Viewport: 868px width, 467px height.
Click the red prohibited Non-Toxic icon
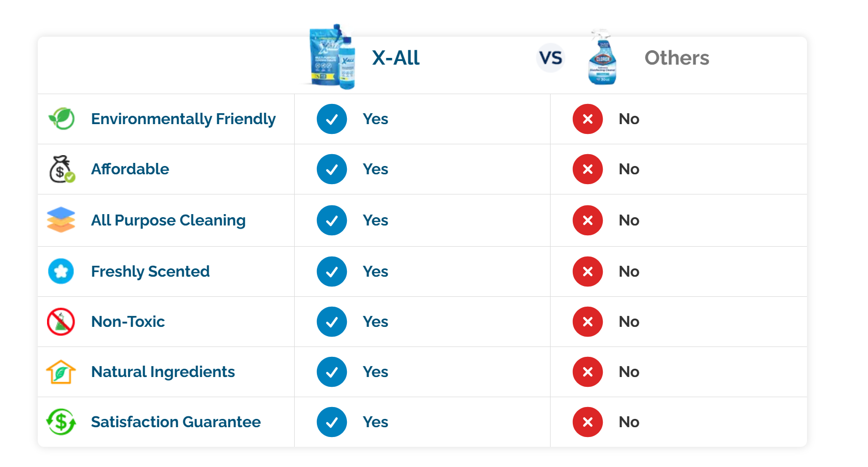61,322
